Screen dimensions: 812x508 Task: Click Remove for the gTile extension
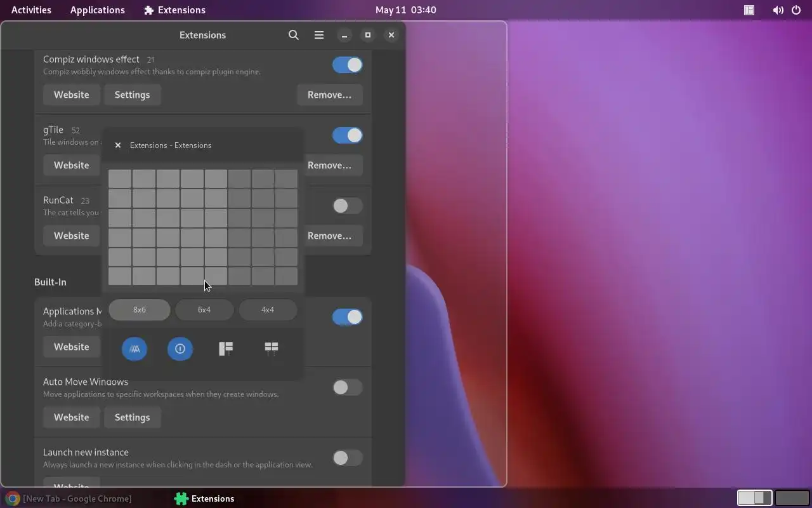[x=329, y=165]
